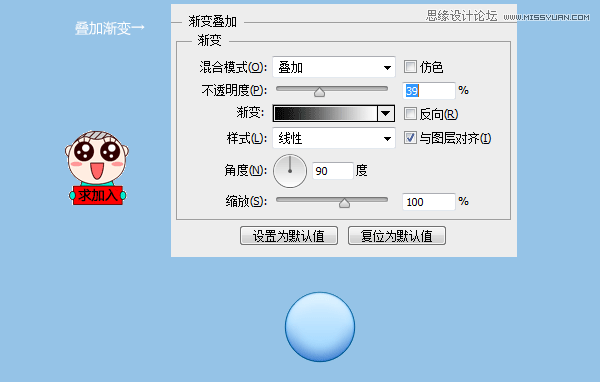Image resolution: width=600 pixels, height=382 pixels.
Task: Click the angle field showing 90
Action: click(x=333, y=171)
